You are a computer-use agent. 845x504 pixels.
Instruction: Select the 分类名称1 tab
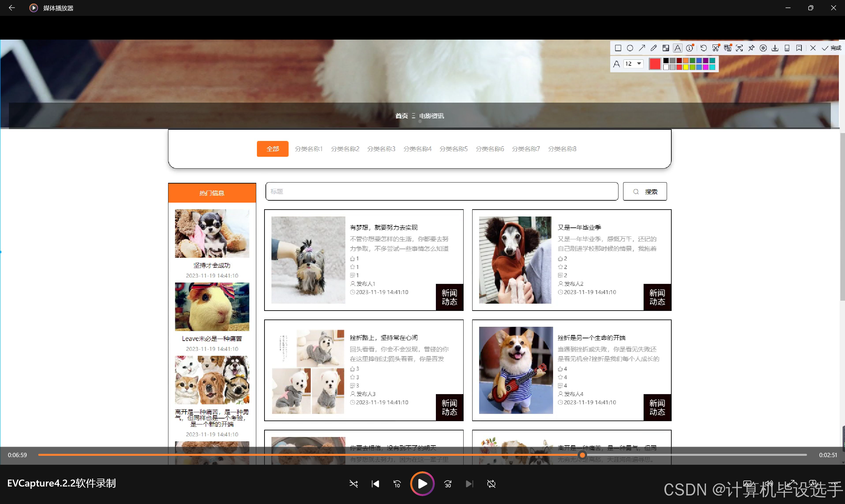click(308, 149)
